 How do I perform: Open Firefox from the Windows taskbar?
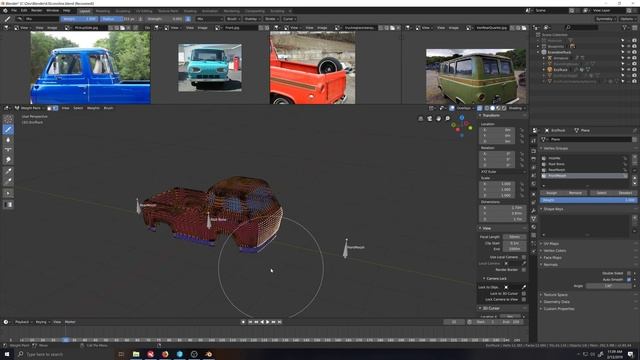pyautogui.click(x=165, y=354)
